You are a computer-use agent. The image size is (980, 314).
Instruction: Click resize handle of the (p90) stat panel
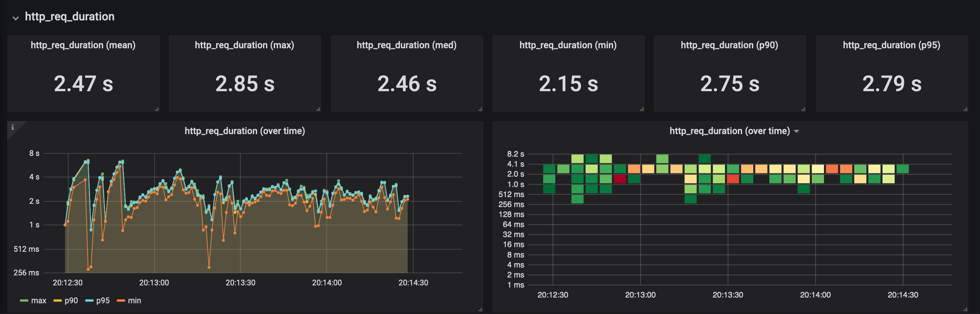pyautogui.click(x=803, y=109)
